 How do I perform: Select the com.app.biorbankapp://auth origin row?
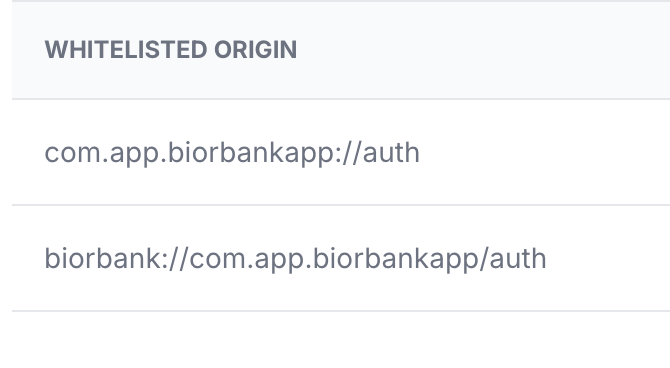tap(341, 153)
